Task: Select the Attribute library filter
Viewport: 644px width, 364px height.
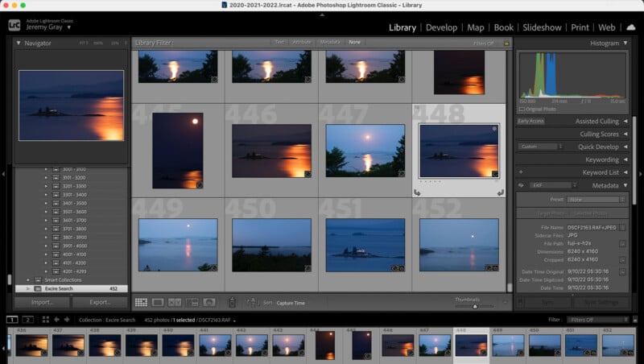Action: click(x=301, y=43)
